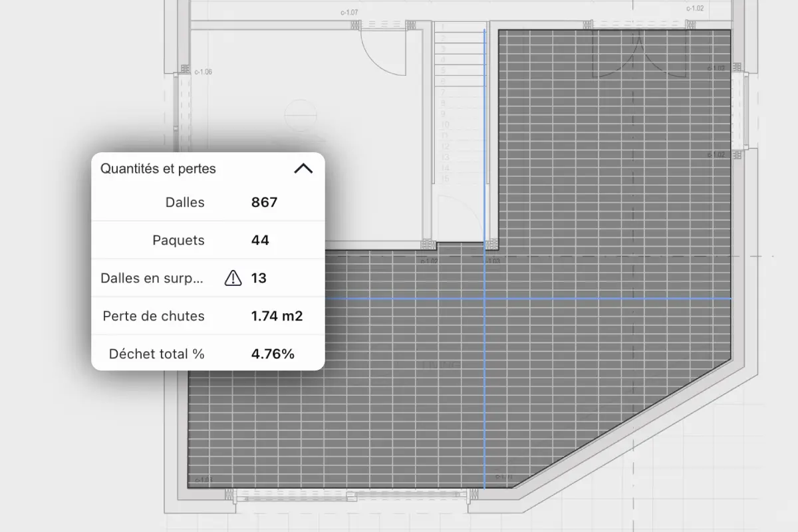Collapse the Quantités et pertes panel
The height and width of the screenshot is (532, 798).
click(303, 169)
